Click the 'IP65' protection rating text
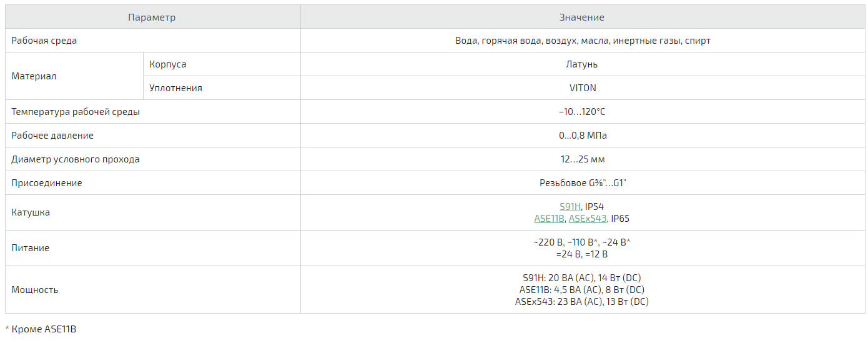The height and width of the screenshot is (348, 868). [621, 219]
